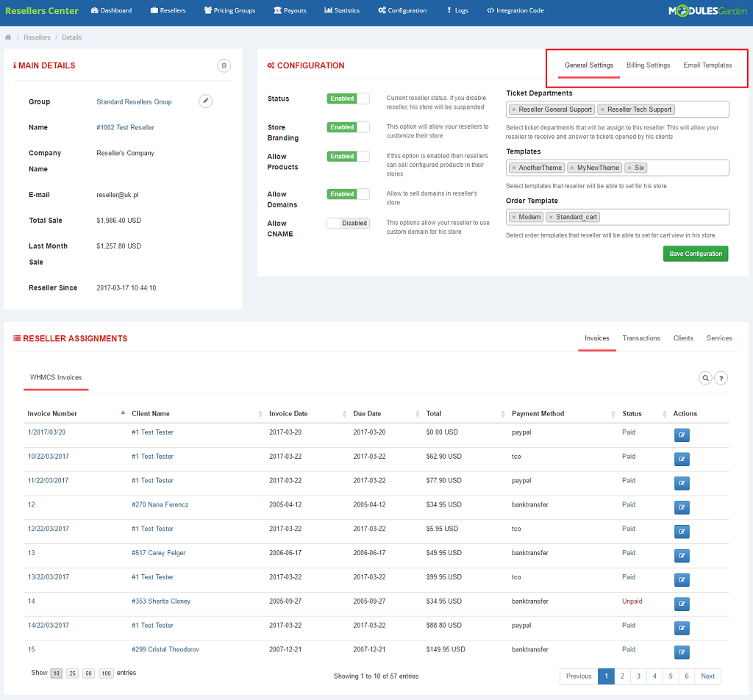Click the trash icon in Main Details
Viewport: 753px width, 700px height.
[x=224, y=65]
